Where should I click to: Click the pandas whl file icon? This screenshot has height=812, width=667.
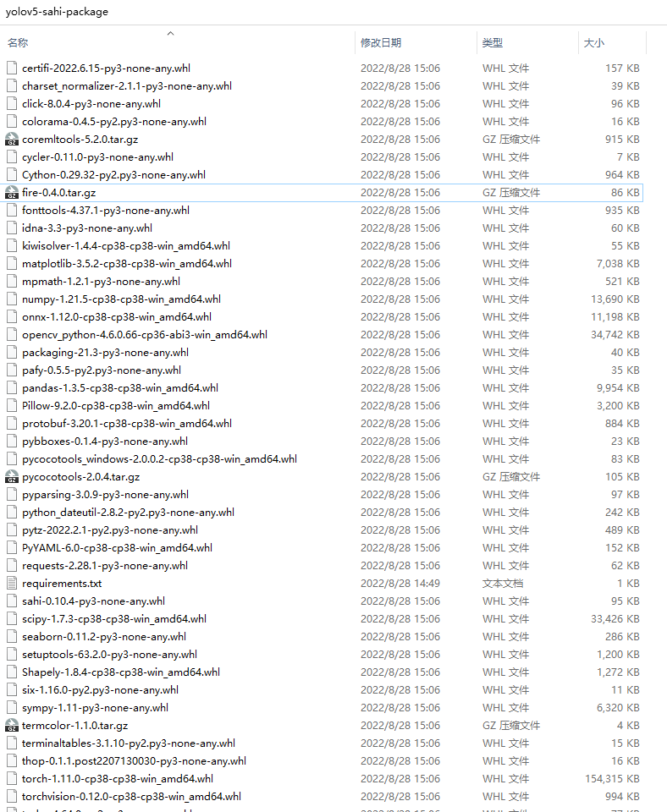(11, 388)
